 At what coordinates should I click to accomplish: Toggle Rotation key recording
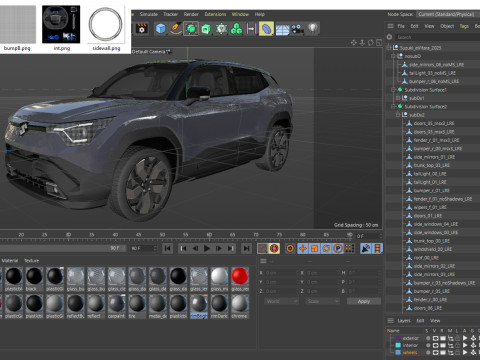(x=326, y=248)
